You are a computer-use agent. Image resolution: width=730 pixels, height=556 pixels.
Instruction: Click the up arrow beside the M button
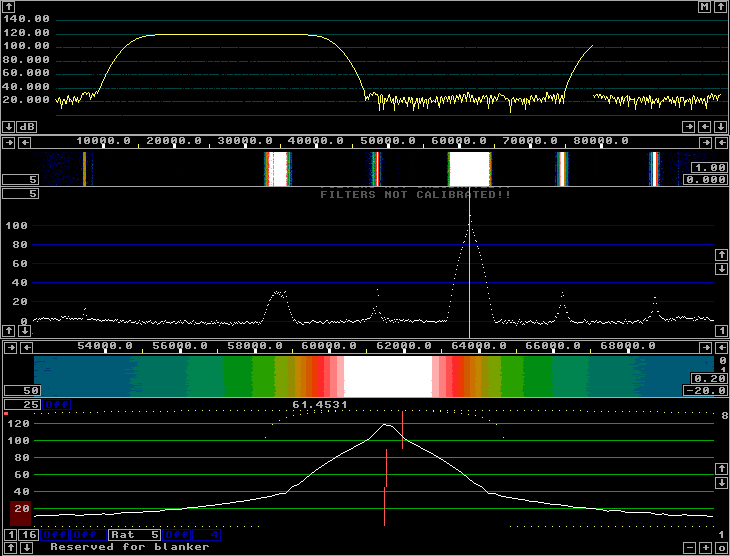coord(720,7)
